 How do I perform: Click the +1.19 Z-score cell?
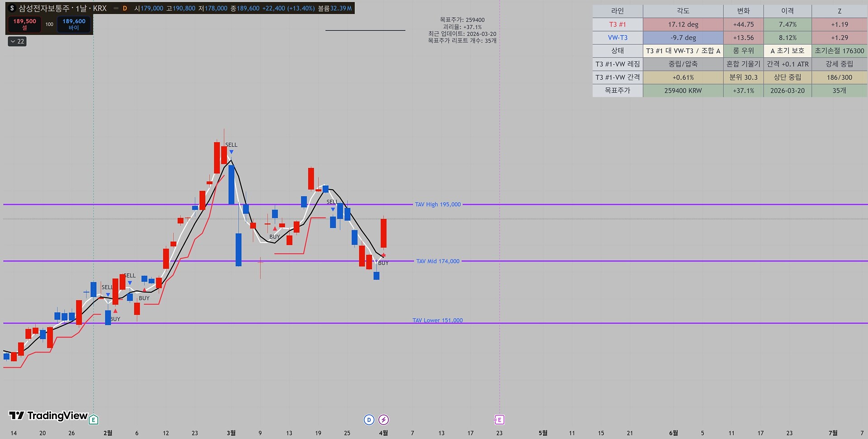[840, 24]
